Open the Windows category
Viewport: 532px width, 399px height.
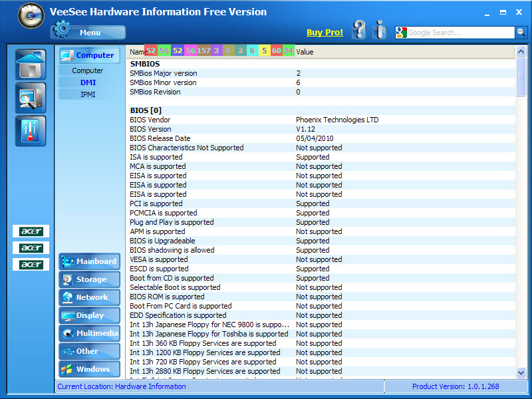tap(89, 369)
